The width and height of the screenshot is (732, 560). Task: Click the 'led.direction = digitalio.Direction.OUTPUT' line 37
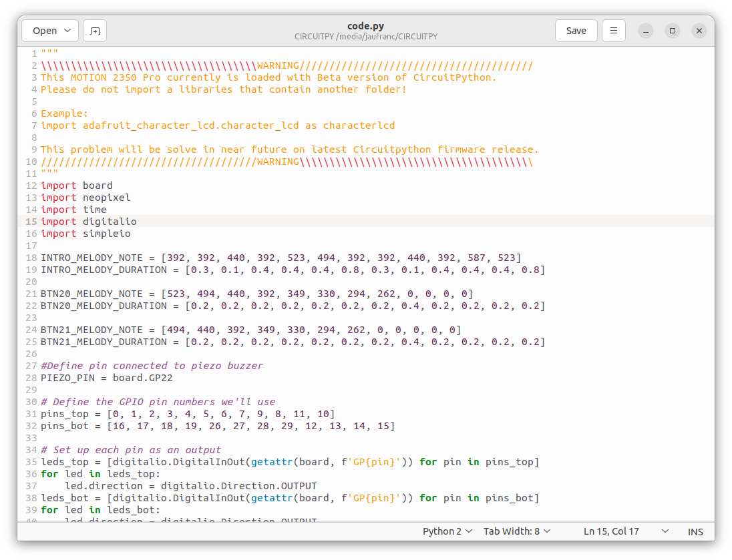191,487
